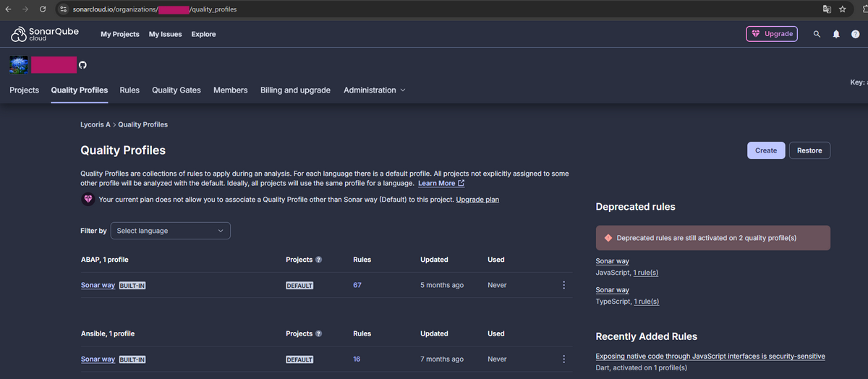Open the help question mark icon

[856, 34]
